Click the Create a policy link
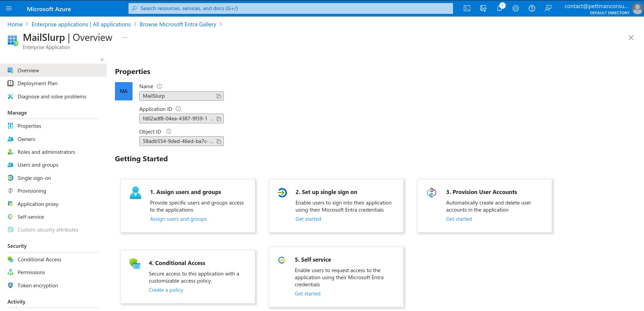Viewport: 644px width, 311px height. click(166, 290)
